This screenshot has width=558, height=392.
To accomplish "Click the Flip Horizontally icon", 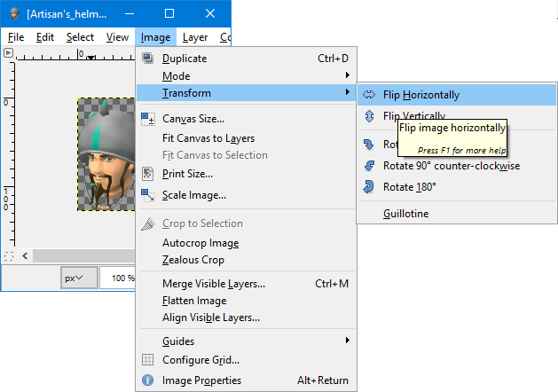I will [x=369, y=95].
